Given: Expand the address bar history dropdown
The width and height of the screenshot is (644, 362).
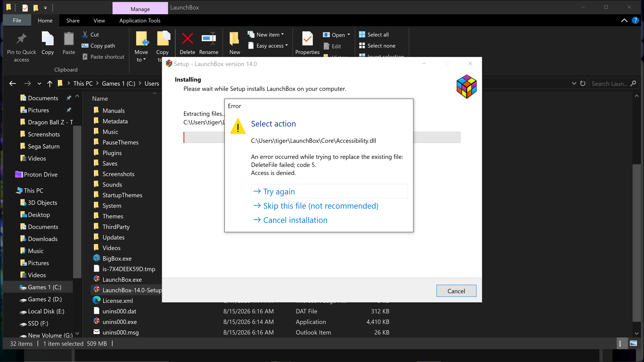Looking at the screenshot, I should pyautogui.click(x=574, y=83).
